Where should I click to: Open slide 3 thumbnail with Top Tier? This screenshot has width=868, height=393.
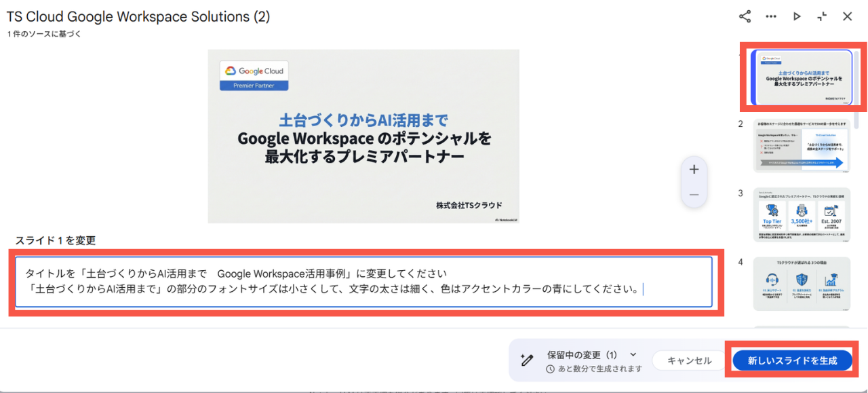(x=802, y=214)
